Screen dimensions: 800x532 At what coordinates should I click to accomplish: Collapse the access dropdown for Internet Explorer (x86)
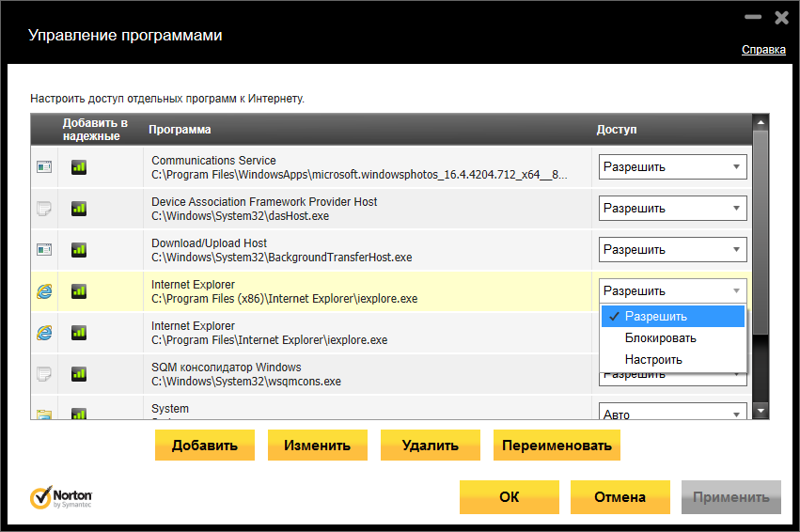tap(672, 290)
